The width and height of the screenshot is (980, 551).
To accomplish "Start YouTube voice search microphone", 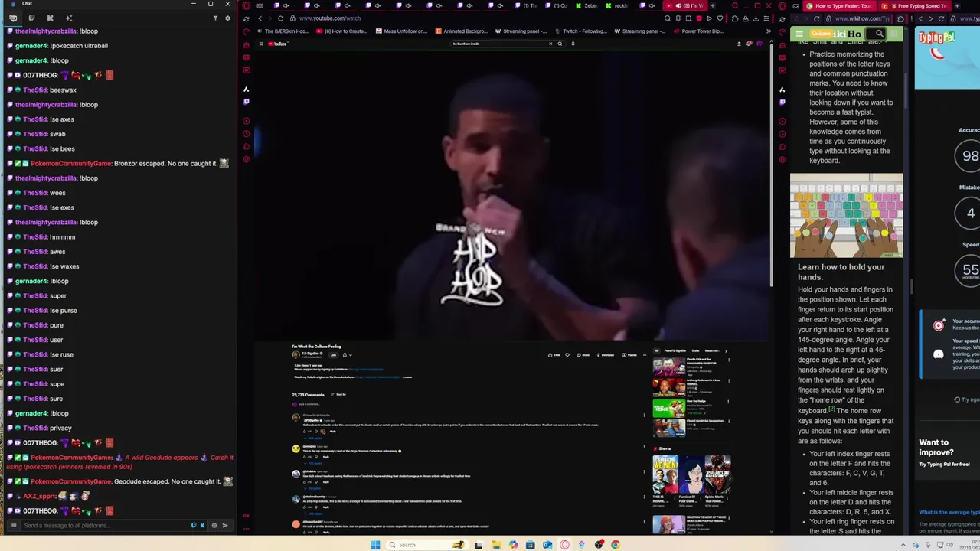I will coord(573,44).
